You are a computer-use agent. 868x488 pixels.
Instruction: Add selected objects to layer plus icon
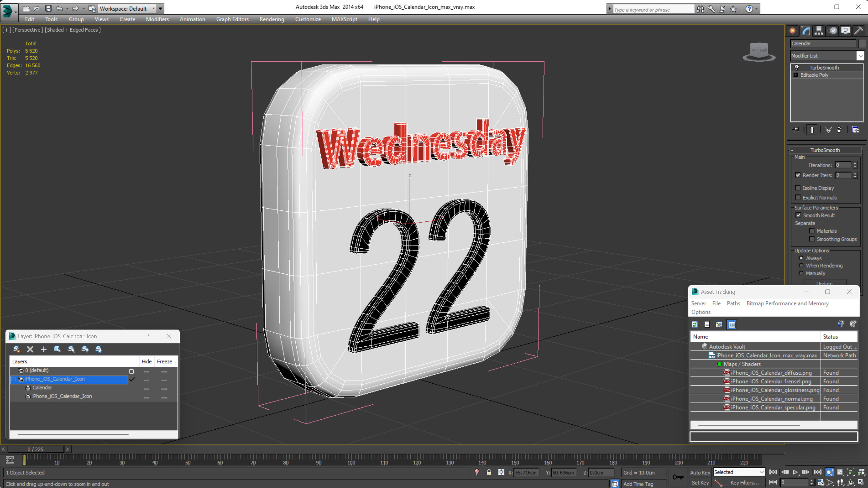tap(44, 349)
